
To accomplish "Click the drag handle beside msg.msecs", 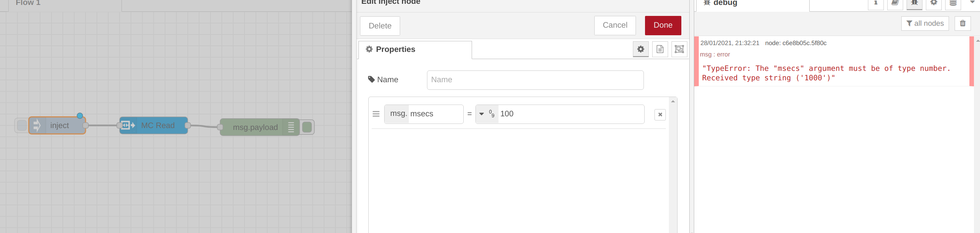I will point(375,113).
